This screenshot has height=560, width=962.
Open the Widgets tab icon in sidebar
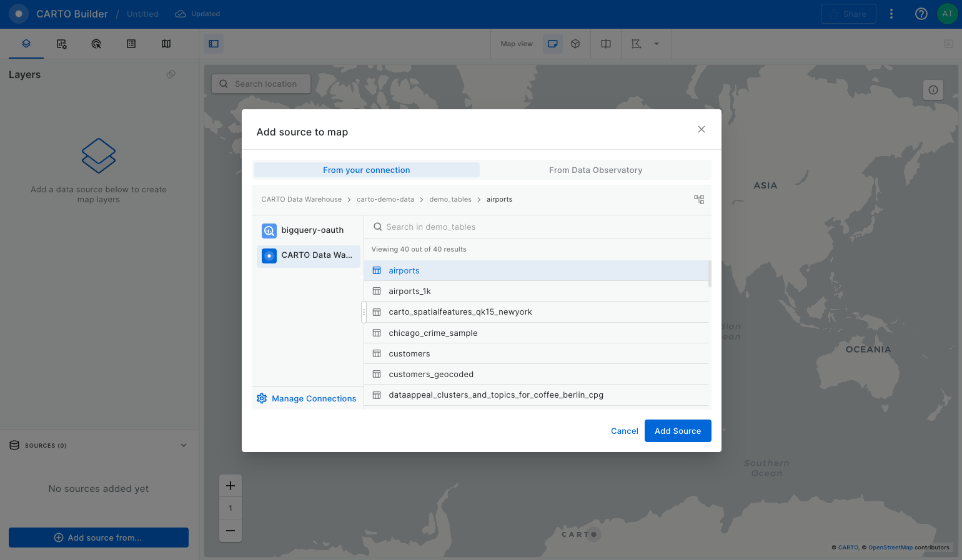click(61, 44)
